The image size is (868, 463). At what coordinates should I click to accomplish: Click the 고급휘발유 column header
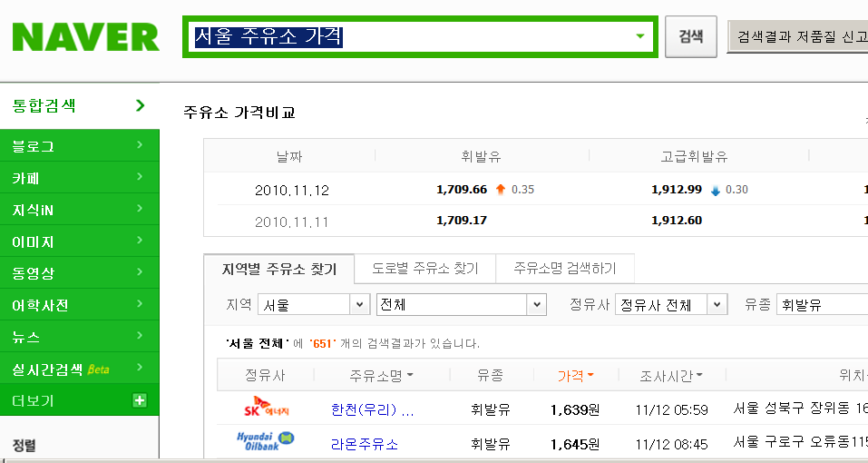click(x=694, y=157)
